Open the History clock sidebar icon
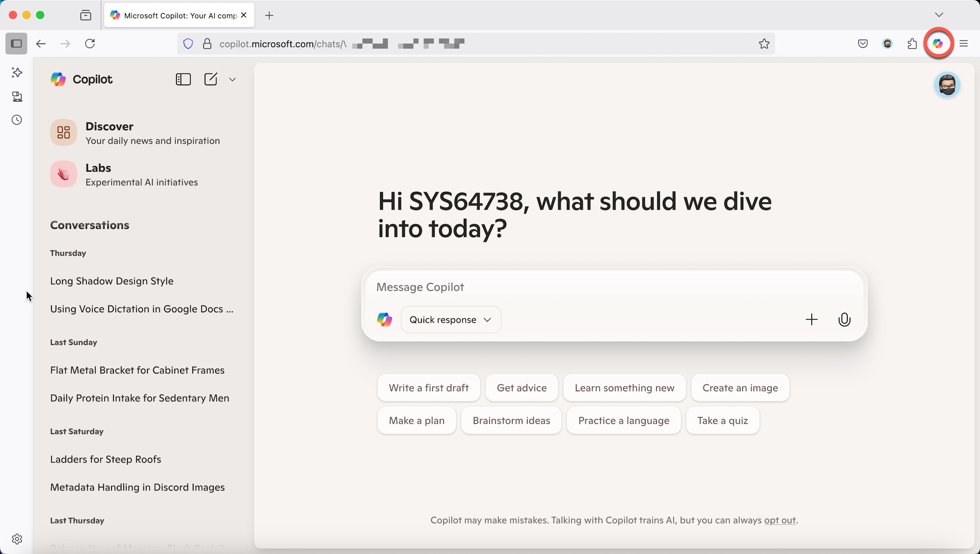 tap(17, 120)
